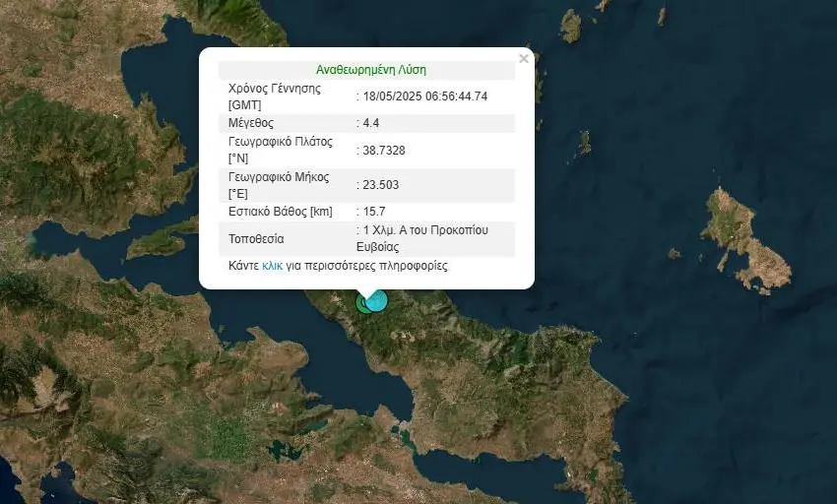The width and height of the screenshot is (837, 504).
Task: Click the 'Τοποθεσία' label
Action: point(256,238)
